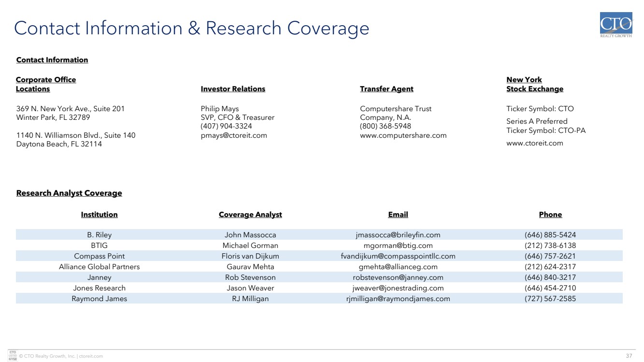644x362 pixels.
Task: Select the Phone column header
Action: pos(550,215)
